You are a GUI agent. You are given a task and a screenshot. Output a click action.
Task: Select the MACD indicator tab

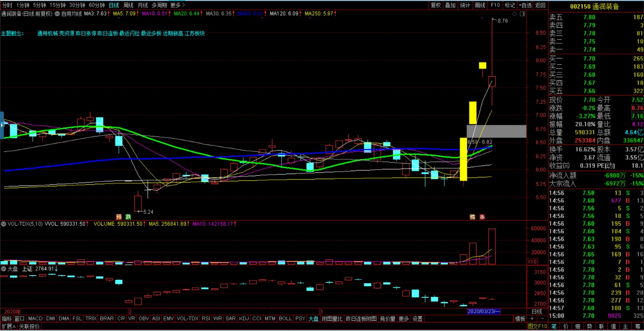(x=35, y=319)
